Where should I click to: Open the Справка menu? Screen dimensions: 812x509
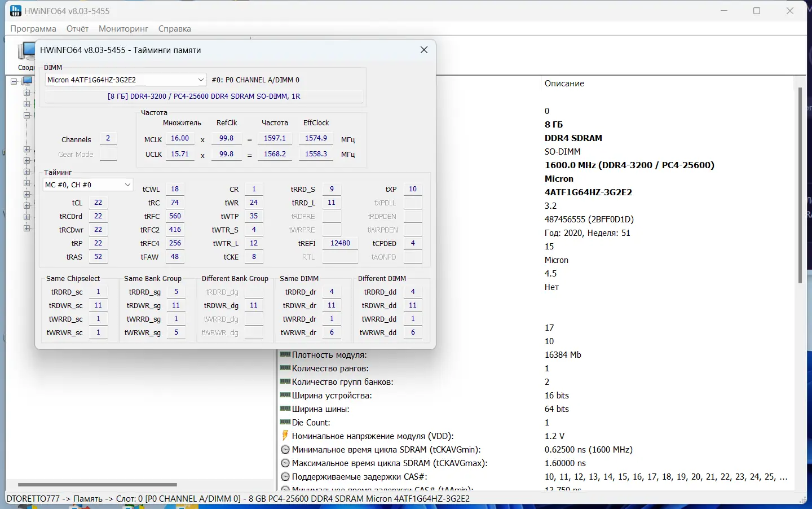coord(174,29)
